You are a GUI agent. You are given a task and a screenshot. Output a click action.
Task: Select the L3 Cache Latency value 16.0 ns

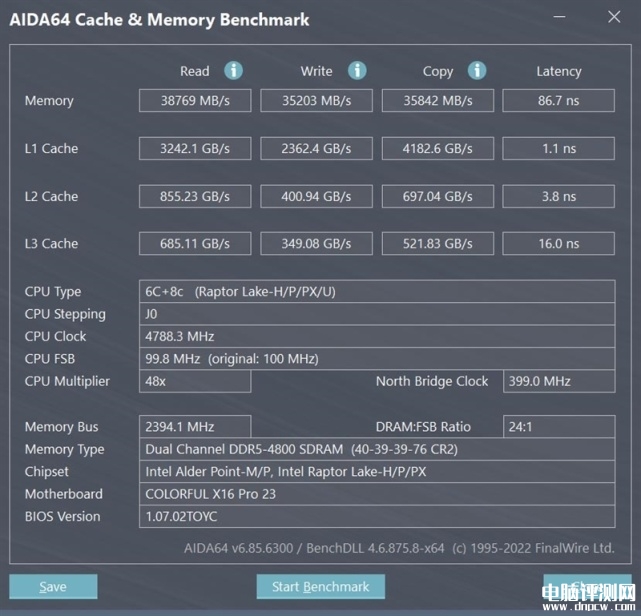click(558, 244)
